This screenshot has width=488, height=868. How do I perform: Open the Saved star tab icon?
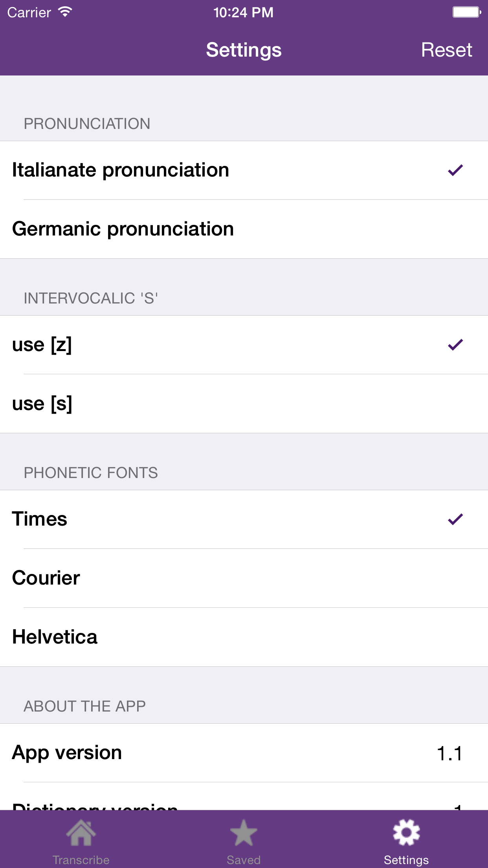tap(244, 832)
